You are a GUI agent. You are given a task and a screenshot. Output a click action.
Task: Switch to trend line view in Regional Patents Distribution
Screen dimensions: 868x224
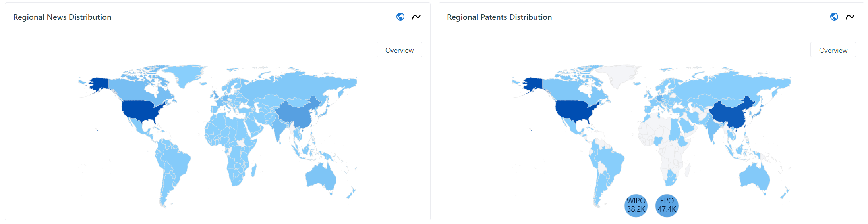point(850,17)
